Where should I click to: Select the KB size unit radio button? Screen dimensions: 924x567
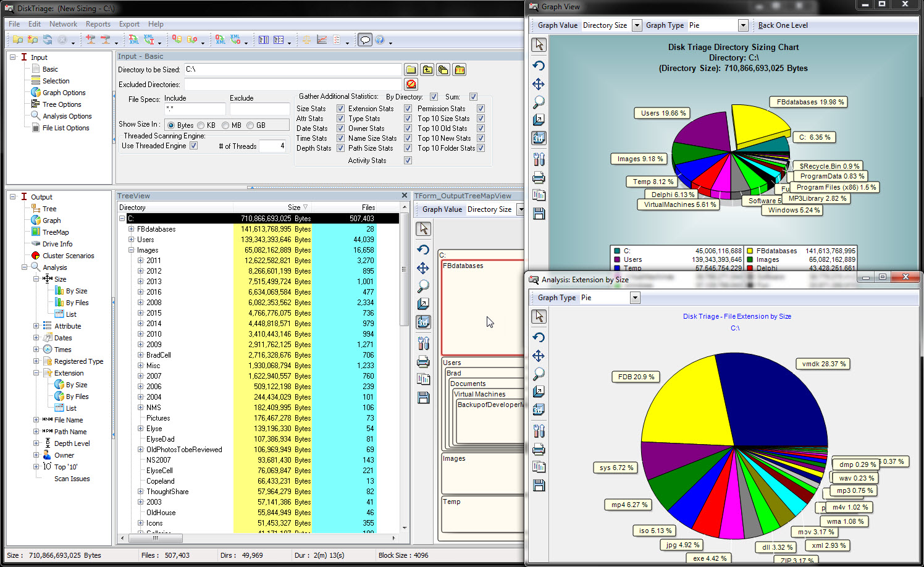[x=201, y=125]
